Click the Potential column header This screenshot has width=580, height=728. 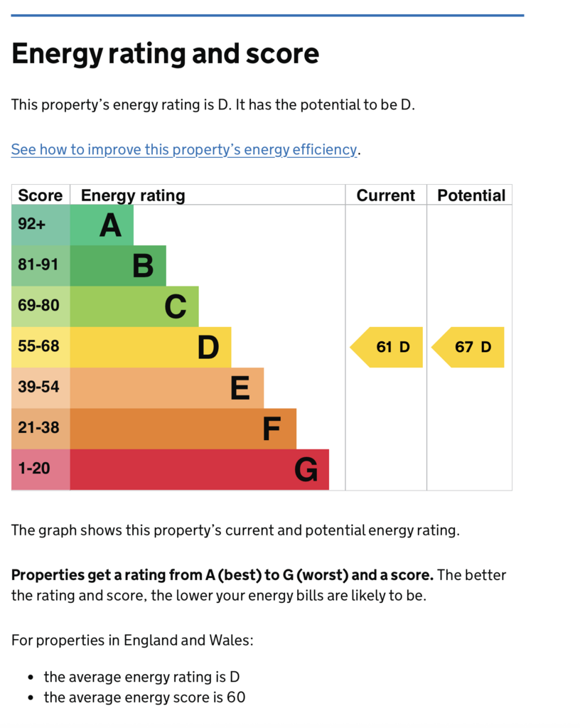[x=471, y=196]
